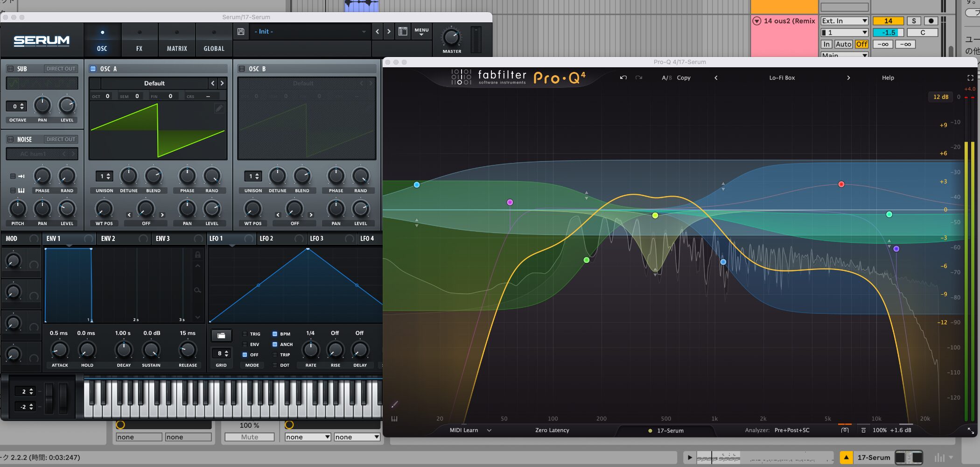Screen dimensions: 980x467
Task: Click the track unfold arrow beside 14 ous2
Action: (x=756, y=21)
